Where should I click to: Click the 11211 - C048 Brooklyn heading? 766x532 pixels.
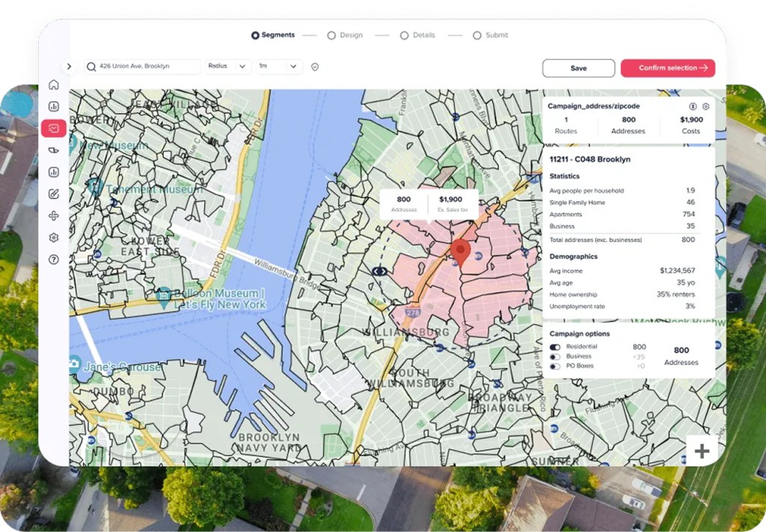tap(589, 159)
